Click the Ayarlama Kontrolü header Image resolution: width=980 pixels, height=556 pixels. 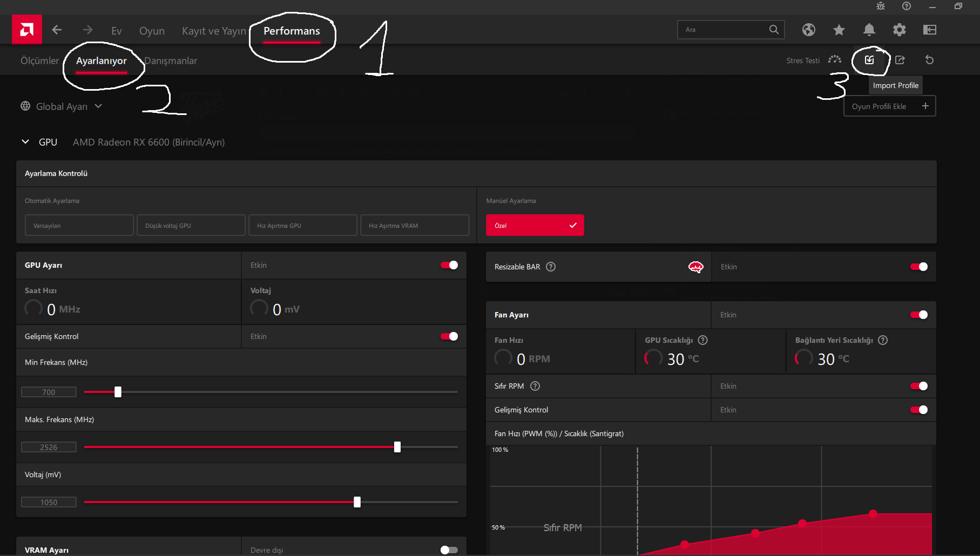click(56, 173)
